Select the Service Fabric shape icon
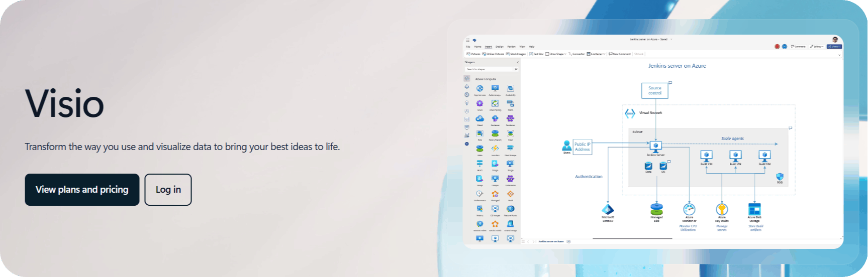The width and height of the screenshot is (868, 277). coord(495,224)
